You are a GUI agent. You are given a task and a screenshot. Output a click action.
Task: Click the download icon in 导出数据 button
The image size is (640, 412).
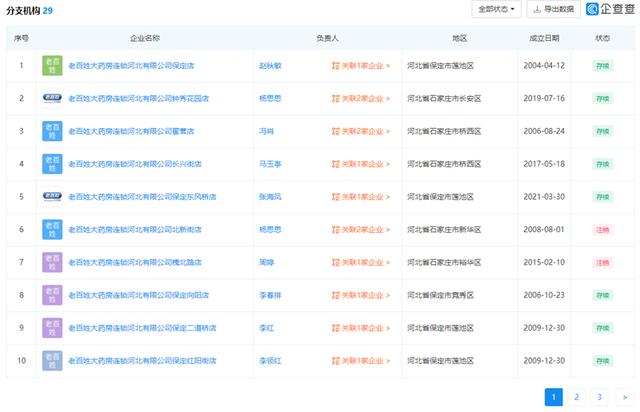coord(538,9)
